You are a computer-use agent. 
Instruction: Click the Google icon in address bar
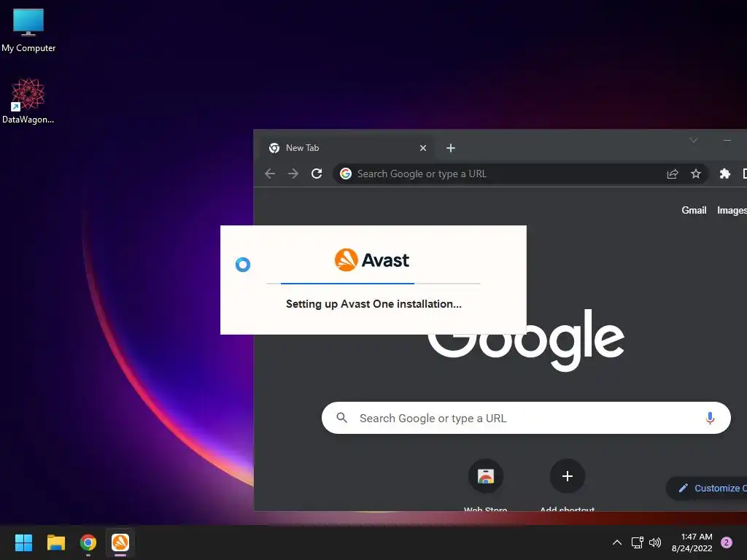point(346,174)
